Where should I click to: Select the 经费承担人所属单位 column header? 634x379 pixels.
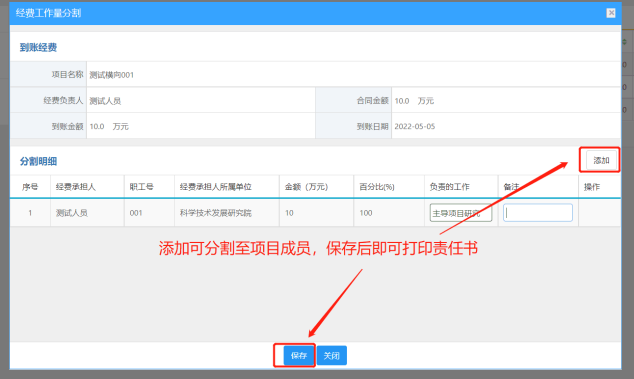216,187
